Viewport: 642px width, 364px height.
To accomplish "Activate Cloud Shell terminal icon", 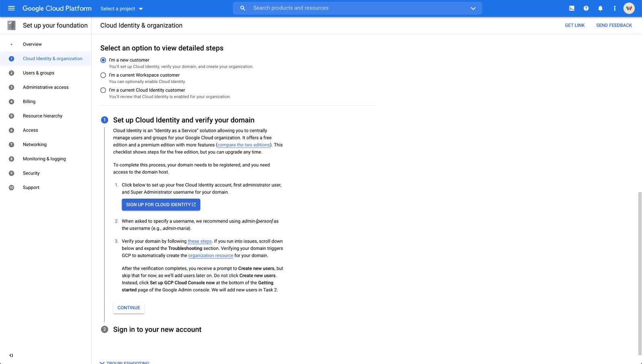I will tap(571, 8).
